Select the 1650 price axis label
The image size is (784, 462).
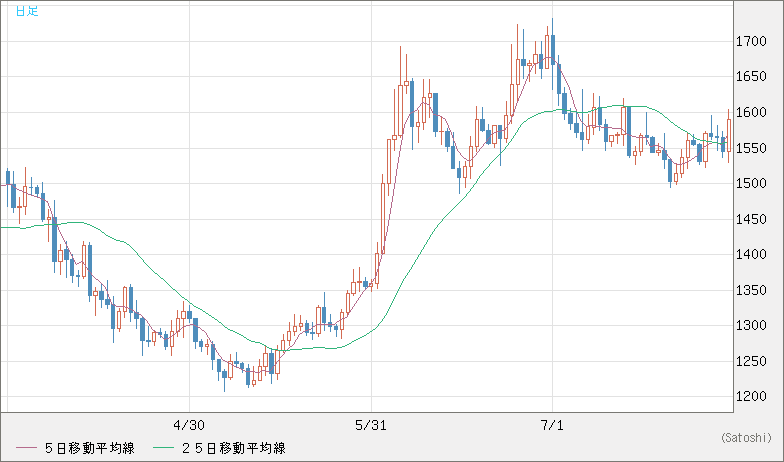coord(751,77)
